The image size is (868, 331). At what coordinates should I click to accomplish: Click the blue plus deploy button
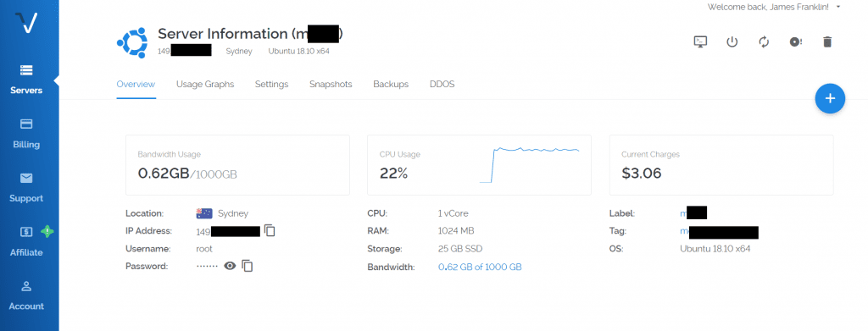(x=830, y=98)
